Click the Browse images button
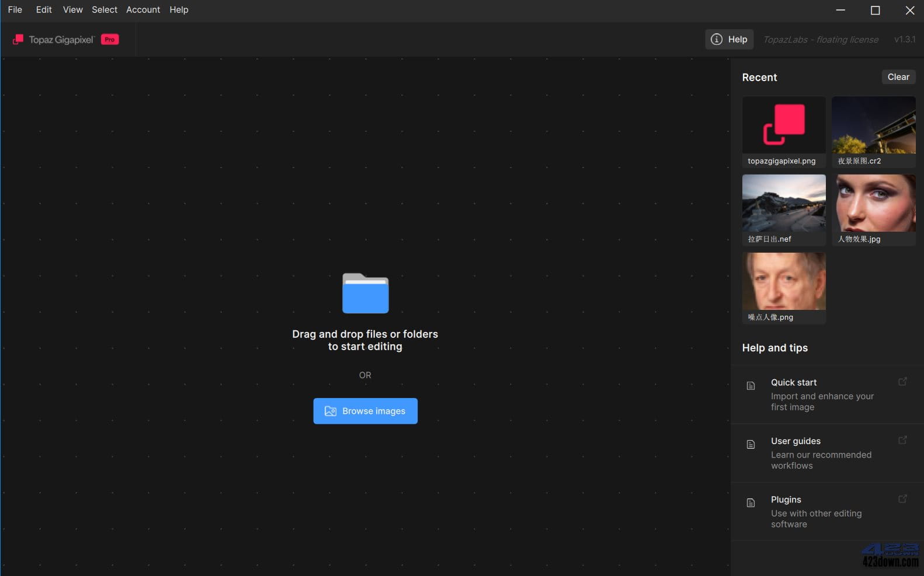 (365, 411)
